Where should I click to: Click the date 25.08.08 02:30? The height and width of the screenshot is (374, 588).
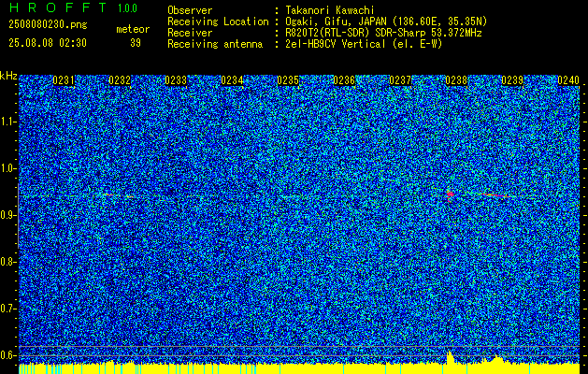(48, 43)
